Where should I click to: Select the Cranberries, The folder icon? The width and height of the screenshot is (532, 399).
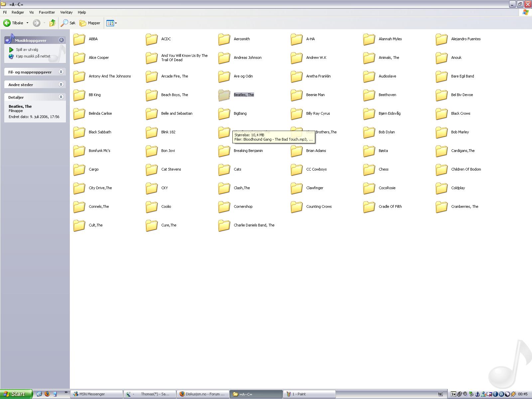pos(442,206)
